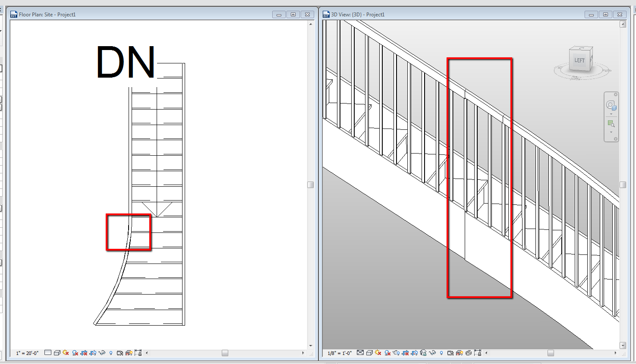Click 3D View vertical scrollbar thumb
Image resolution: width=636 pixels, height=364 pixels.
(x=623, y=185)
